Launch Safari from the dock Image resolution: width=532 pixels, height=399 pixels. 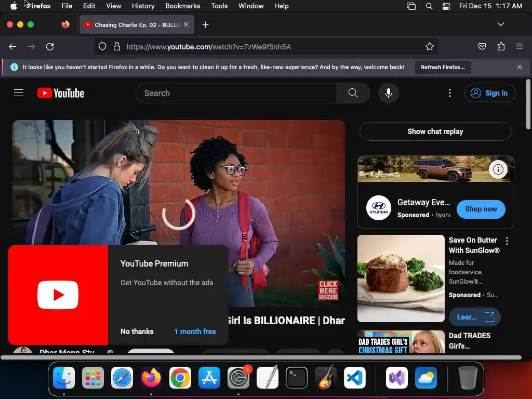pos(122,378)
